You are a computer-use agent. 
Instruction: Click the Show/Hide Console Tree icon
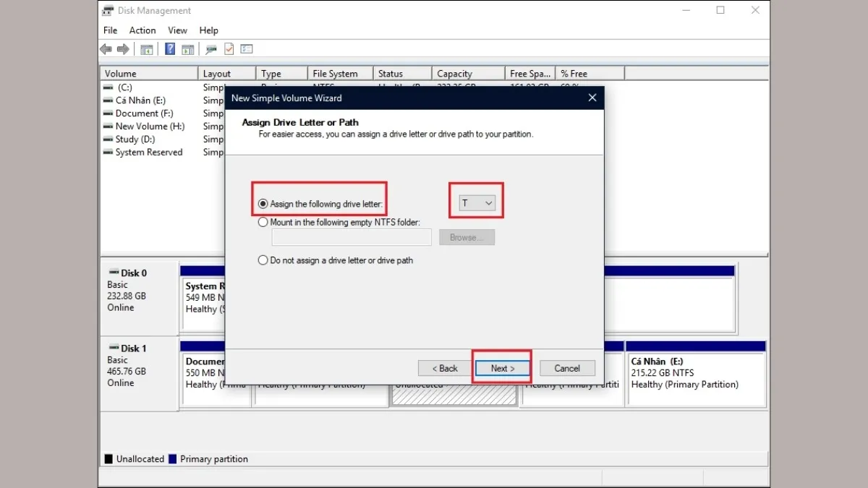click(147, 49)
